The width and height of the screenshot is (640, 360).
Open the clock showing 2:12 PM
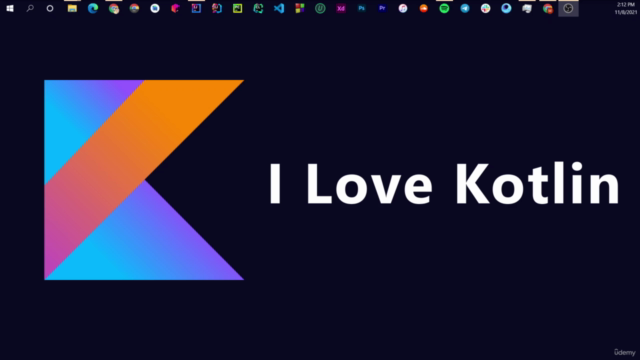click(x=626, y=8)
